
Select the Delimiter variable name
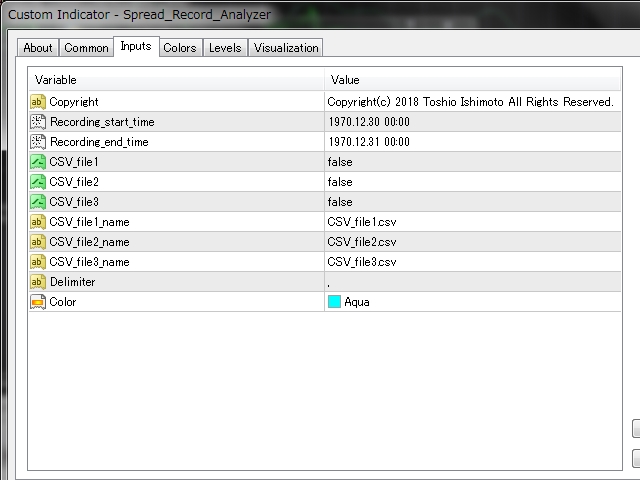tap(73, 282)
